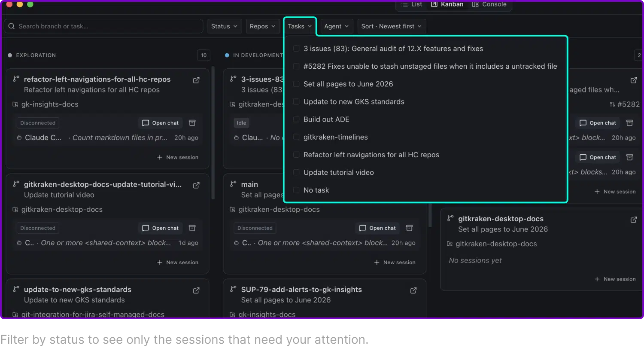Open Sort Newest first dropdown
This screenshot has width=644, height=348.
[x=392, y=26]
